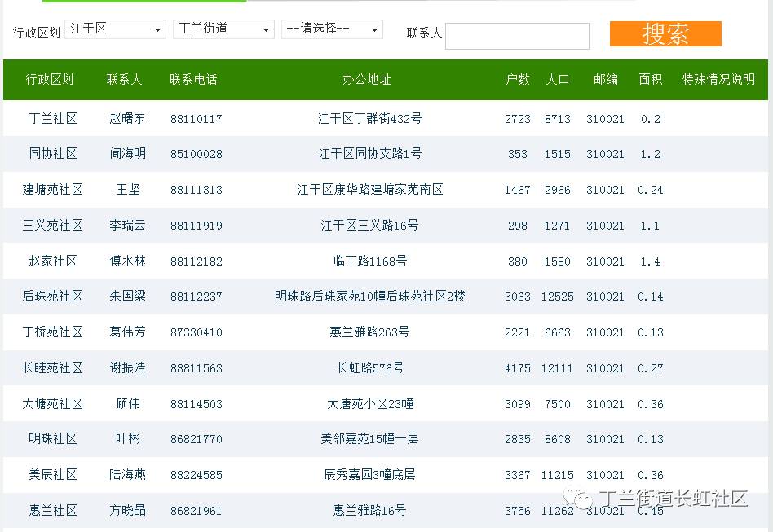
Task: Click address 明珠路后珠家苑10幢后珠苑社区2楼
Action: pyautogui.click(x=369, y=296)
